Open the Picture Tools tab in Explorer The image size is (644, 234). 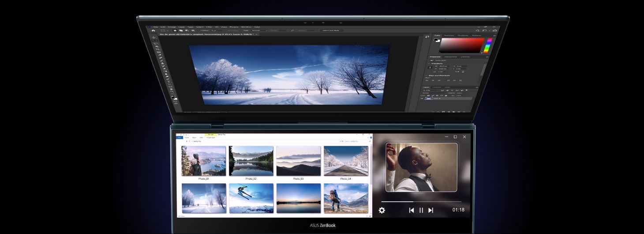coord(211,138)
